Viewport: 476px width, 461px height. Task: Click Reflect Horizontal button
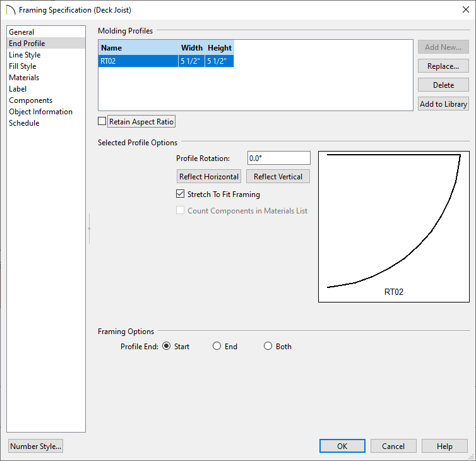coord(209,176)
